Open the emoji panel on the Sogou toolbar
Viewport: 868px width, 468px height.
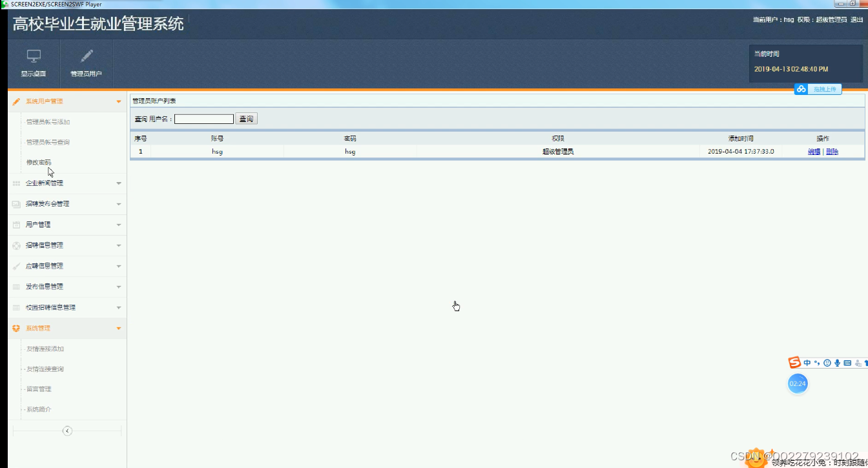[826, 363]
